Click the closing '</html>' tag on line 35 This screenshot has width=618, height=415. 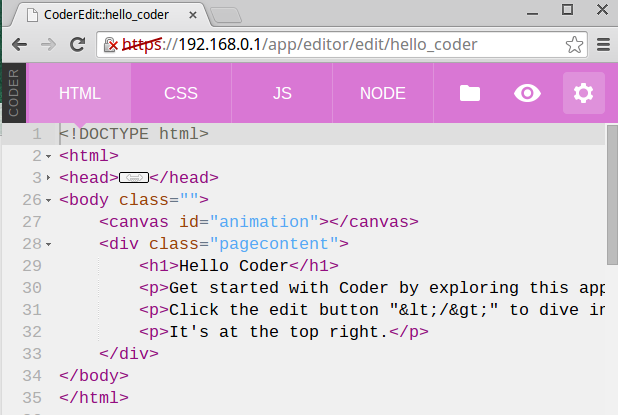[94, 398]
